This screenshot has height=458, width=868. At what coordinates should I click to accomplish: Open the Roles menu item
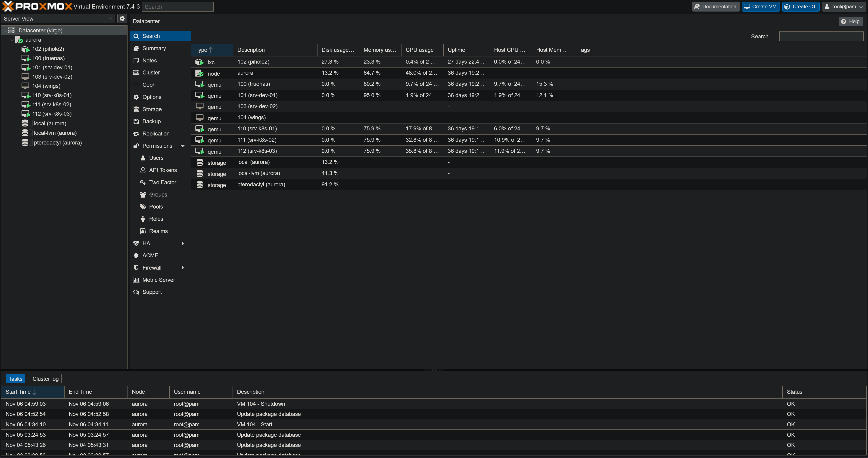pos(160,219)
